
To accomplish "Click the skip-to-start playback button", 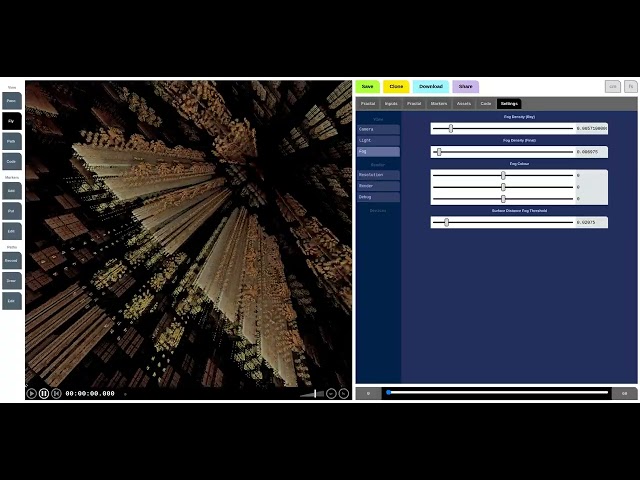I will 56,393.
